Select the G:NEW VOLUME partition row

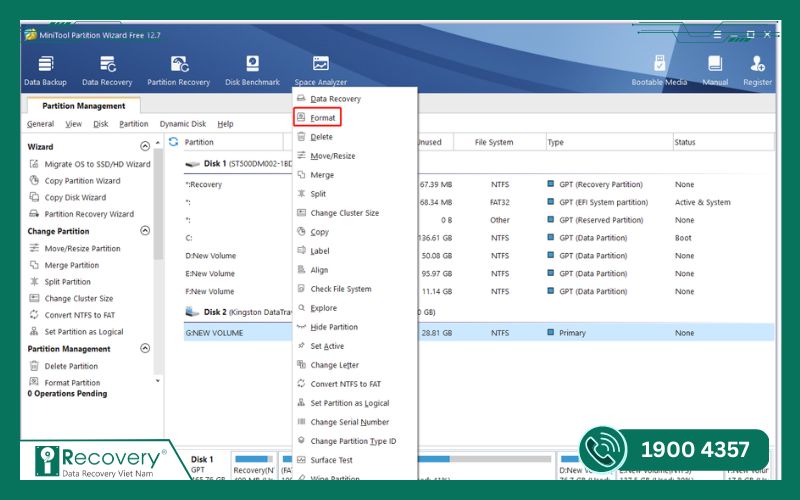(479, 333)
